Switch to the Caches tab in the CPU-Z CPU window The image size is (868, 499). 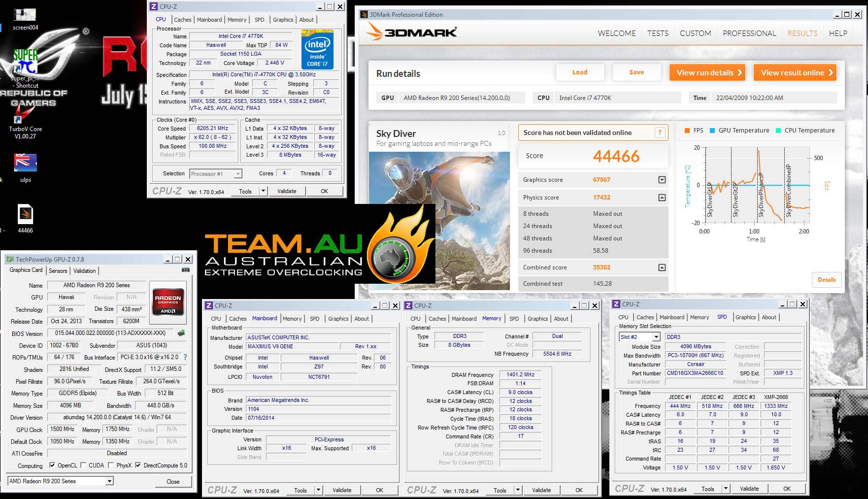(182, 20)
